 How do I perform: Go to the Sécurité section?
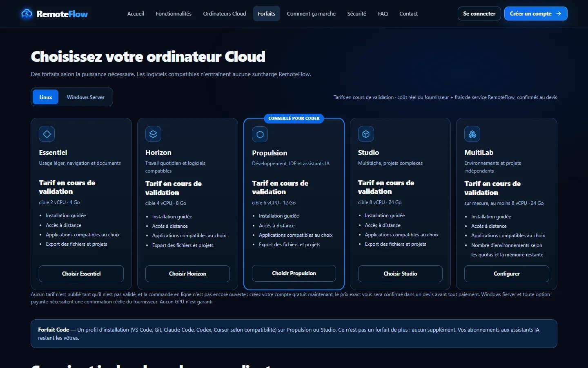[x=357, y=13]
